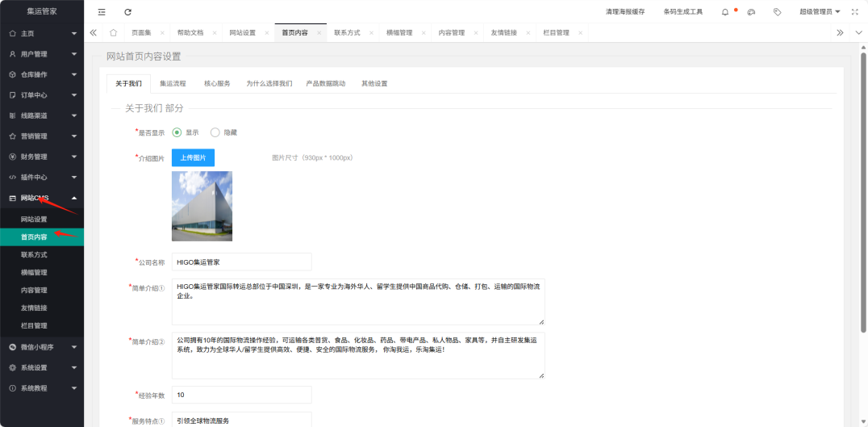
Task: Open the tab options dropdown chevron
Action: [x=858, y=32]
